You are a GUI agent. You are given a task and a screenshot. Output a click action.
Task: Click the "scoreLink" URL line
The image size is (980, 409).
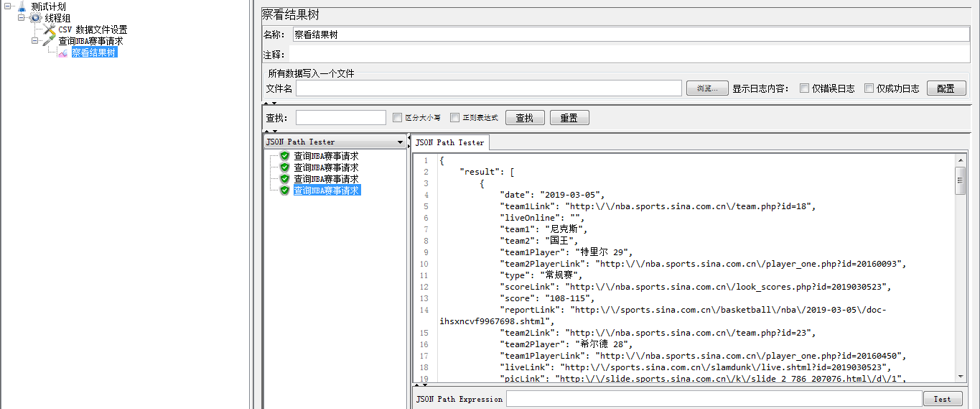(696, 287)
